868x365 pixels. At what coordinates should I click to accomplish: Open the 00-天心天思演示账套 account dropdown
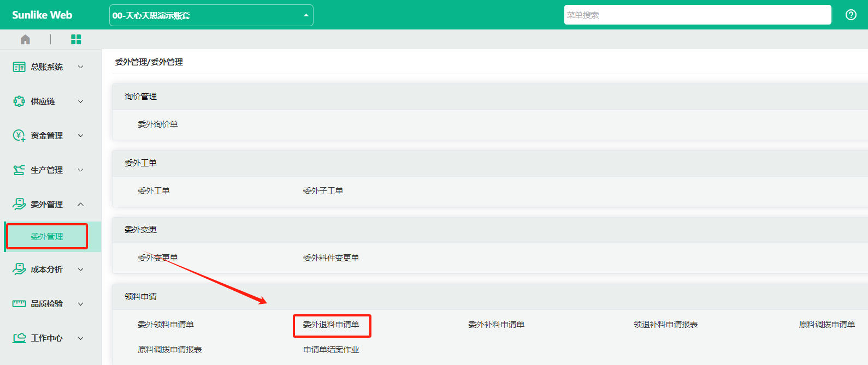[211, 15]
